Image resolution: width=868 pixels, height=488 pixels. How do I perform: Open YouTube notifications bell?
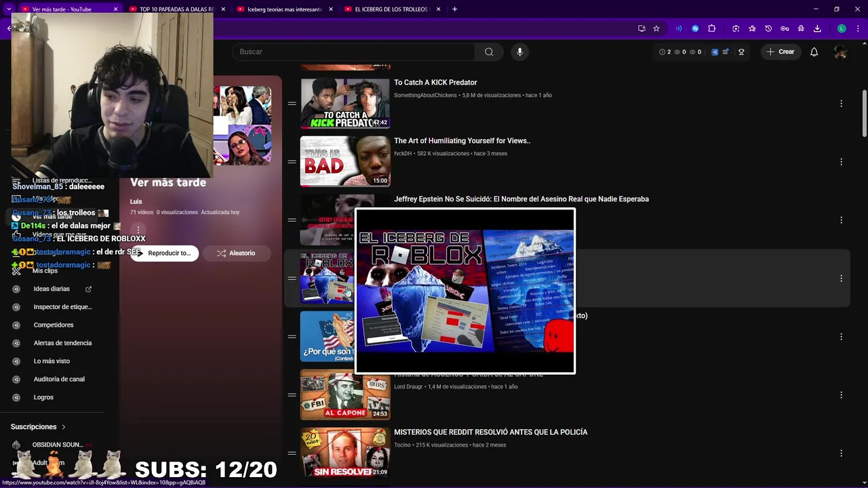click(814, 52)
